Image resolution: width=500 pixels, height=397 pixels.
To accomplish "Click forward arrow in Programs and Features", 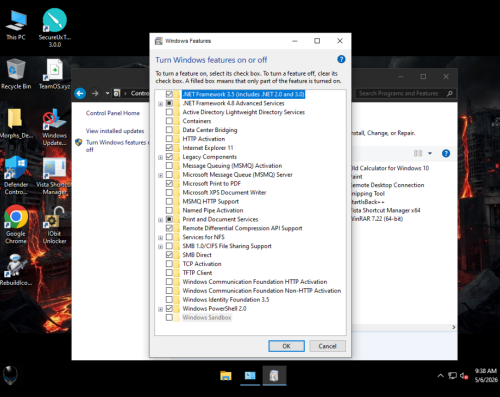I will (95, 93).
